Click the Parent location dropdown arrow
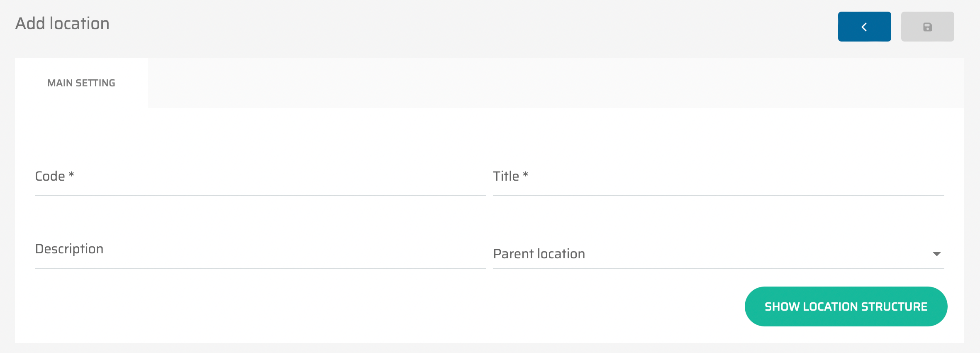The height and width of the screenshot is (353, 980). point(936,254)
